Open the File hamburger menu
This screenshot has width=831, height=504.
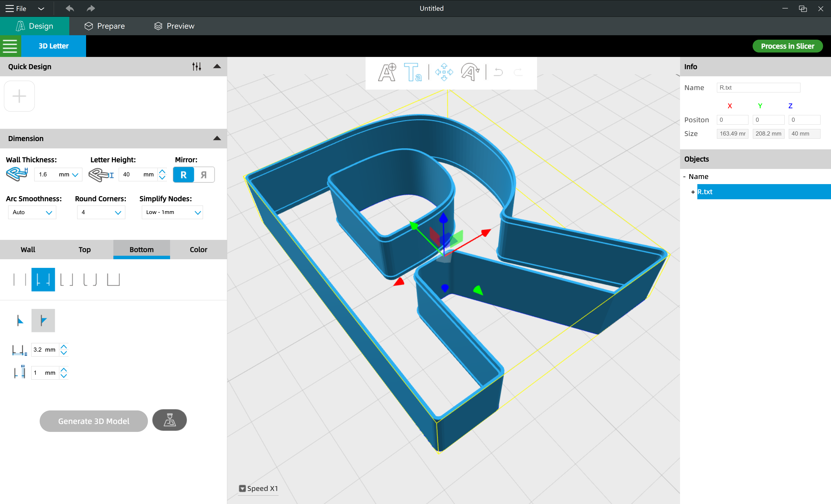tap(15, 8)
